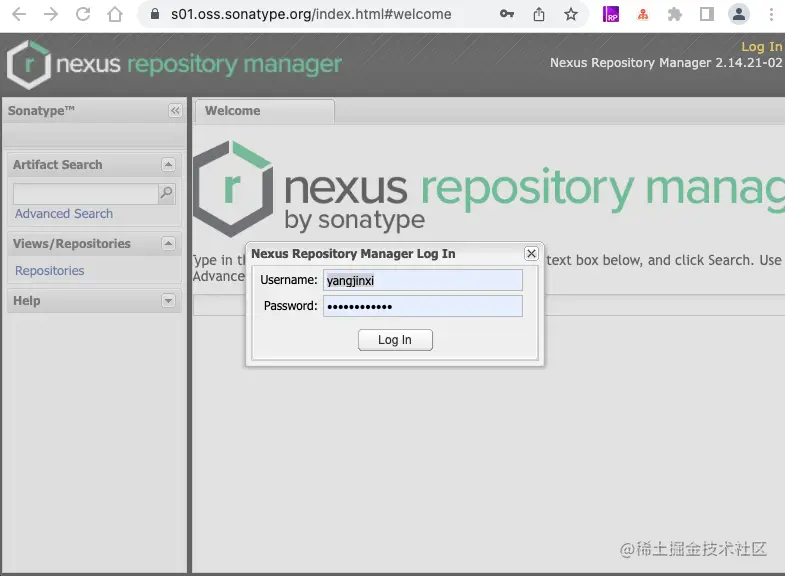Bookmark this page with the star
This screenshot has height=576, width=785.
pos(571,14)
